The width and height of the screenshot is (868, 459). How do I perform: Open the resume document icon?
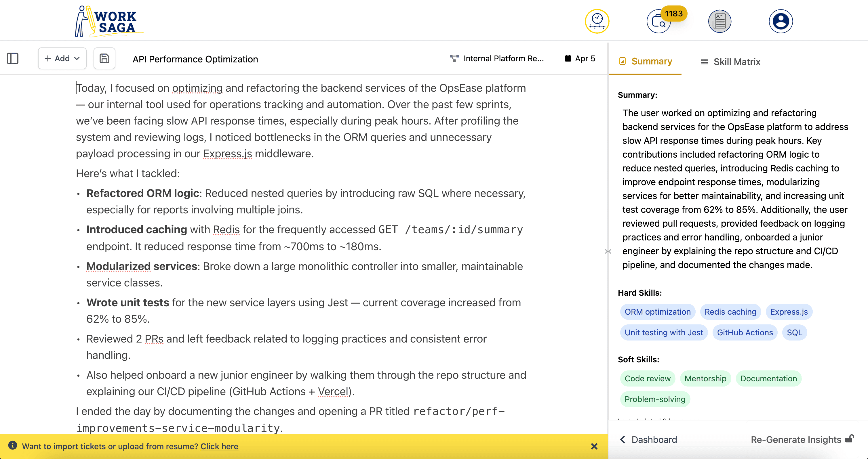(719, 21)
